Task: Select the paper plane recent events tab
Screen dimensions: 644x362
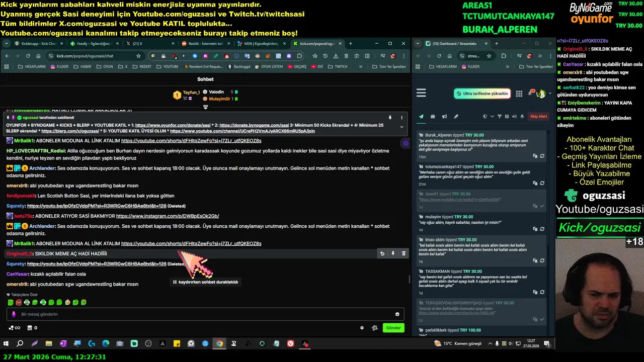Action: [x=421, y=117]
